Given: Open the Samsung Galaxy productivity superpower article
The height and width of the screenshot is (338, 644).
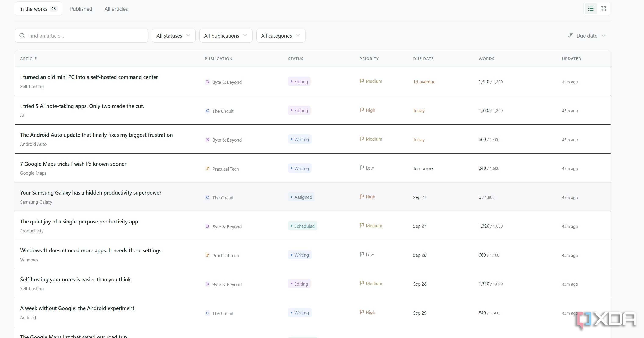Looking at the screenshot, I should click(x=90, y=193).
